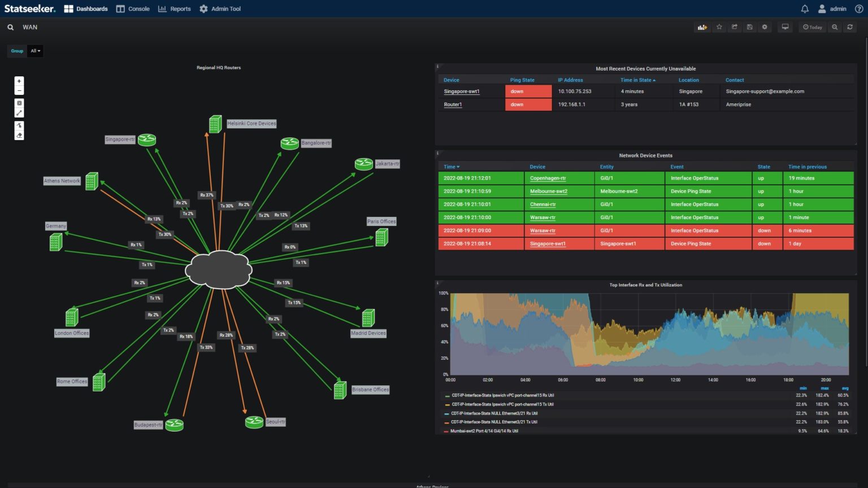868x488 pixels.
Task: Enable TV kiosk mode icon
Action: [x=785, y=27]
